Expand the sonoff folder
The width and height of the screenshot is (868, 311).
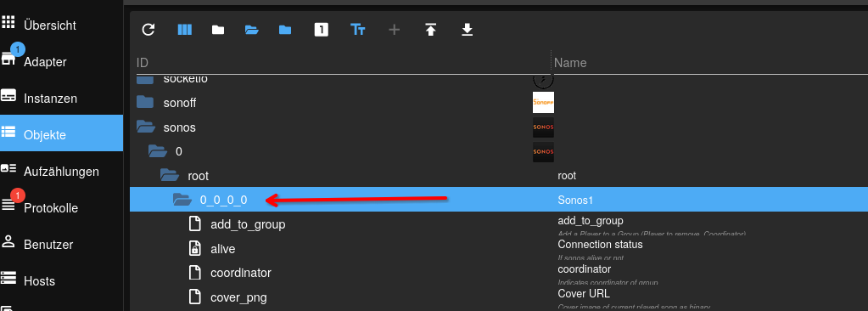point(145,103)
